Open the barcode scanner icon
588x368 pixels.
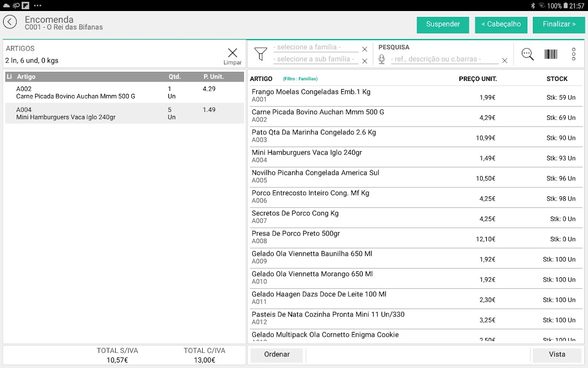[551, 54]
